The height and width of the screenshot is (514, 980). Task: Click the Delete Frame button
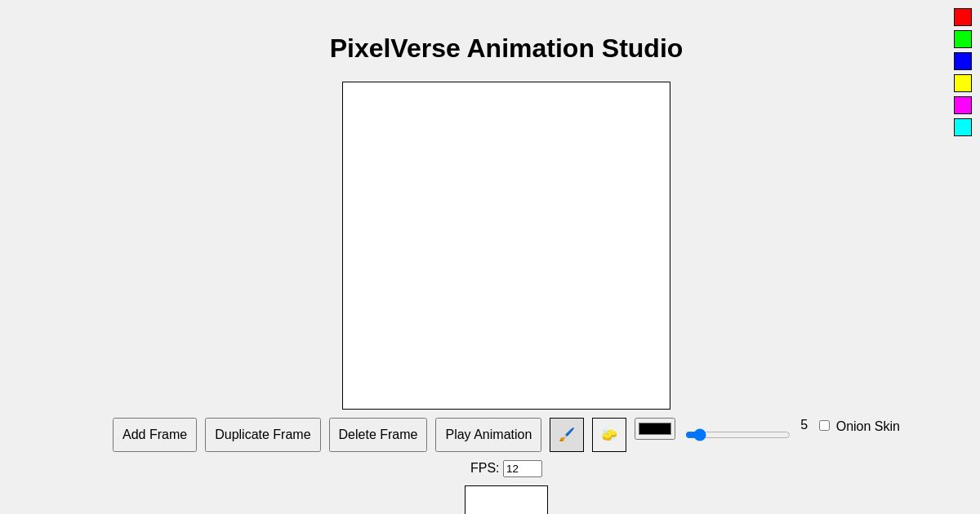pyautogui.click(x=378, y=435)
